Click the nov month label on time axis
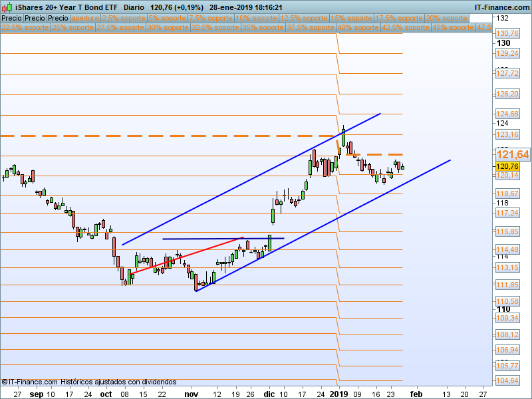This screenshot has width=532, height=399. (192, 394)
